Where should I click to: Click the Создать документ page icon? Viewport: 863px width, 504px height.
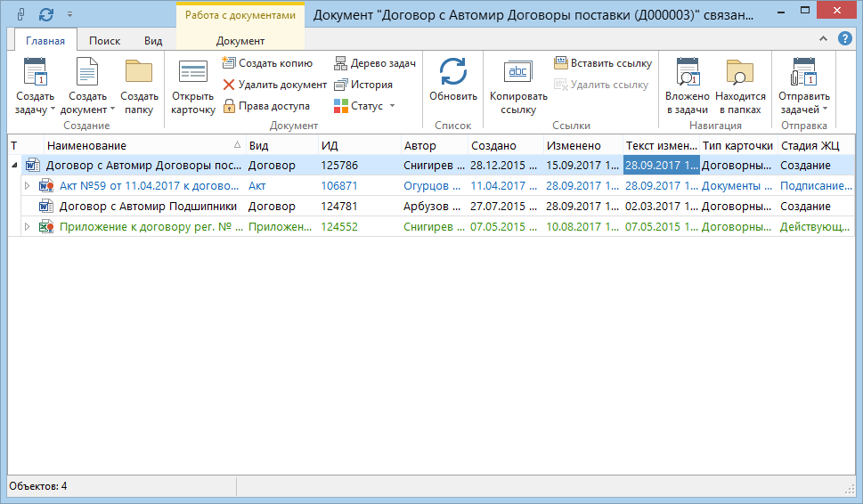click(87, 72)
